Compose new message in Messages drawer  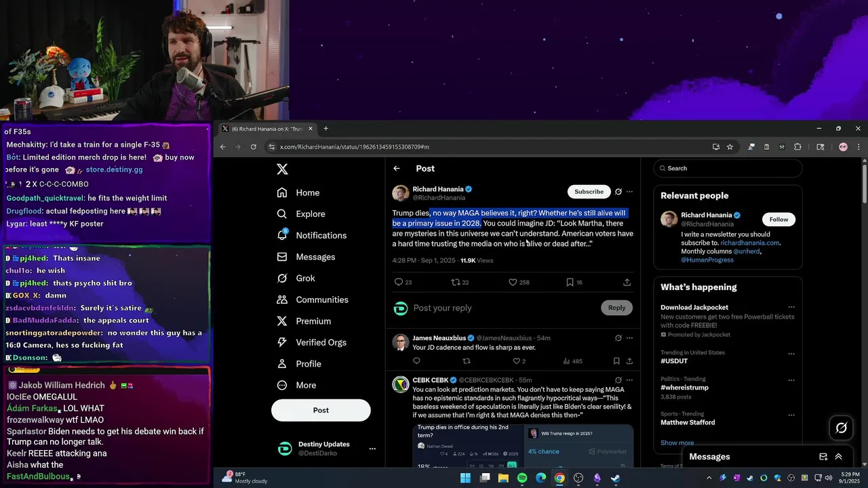[823, 457]
